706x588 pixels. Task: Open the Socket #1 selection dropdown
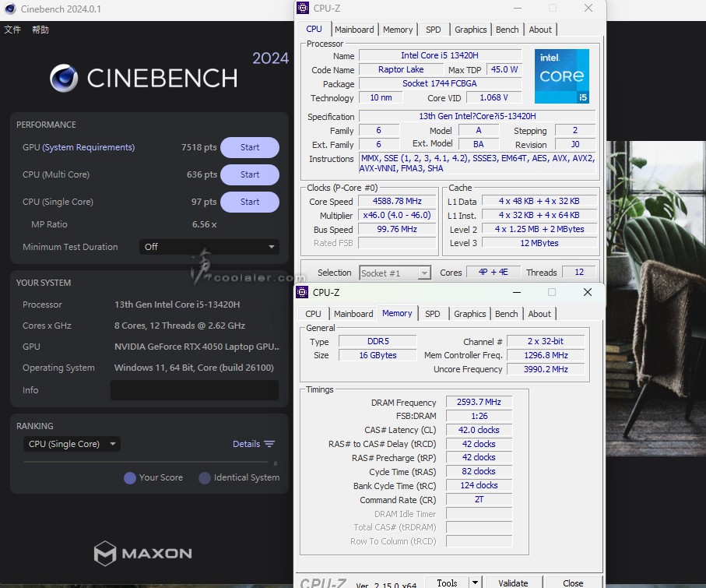395,273
